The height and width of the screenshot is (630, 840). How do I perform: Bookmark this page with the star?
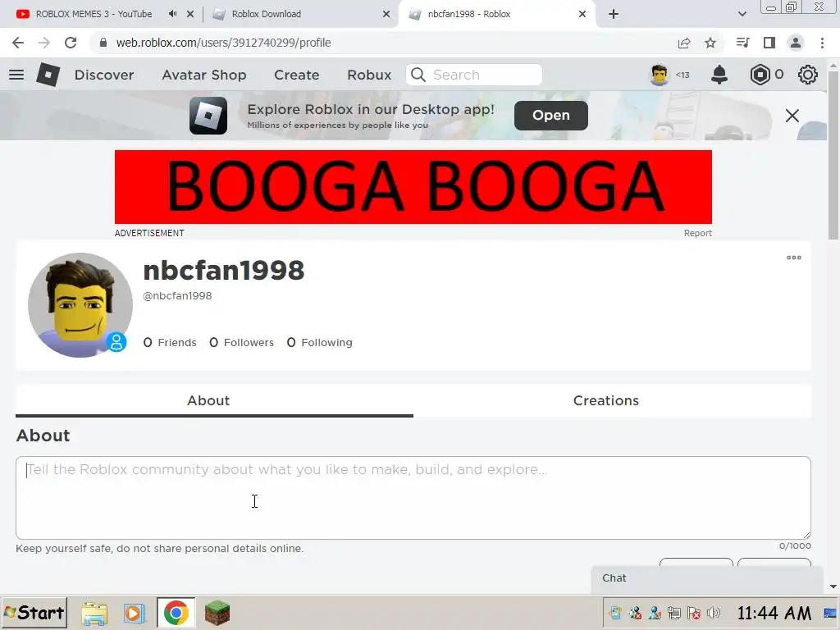(710, 43)
